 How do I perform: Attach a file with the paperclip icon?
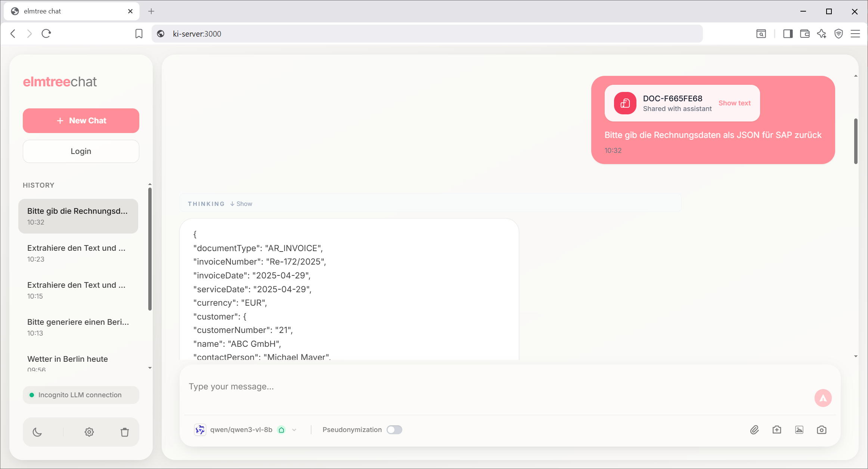[754, 430]
